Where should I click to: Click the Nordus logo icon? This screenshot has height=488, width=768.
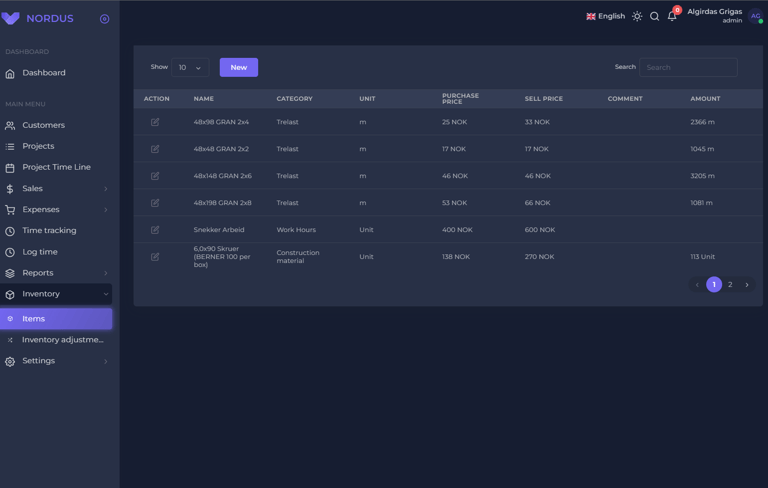click(10, 19)
